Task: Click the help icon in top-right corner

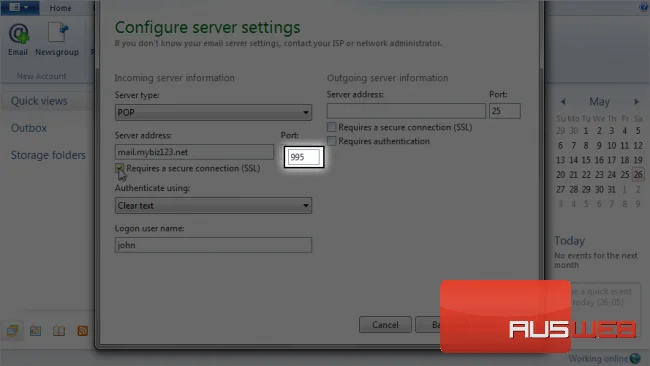Action: coord(644,7)
